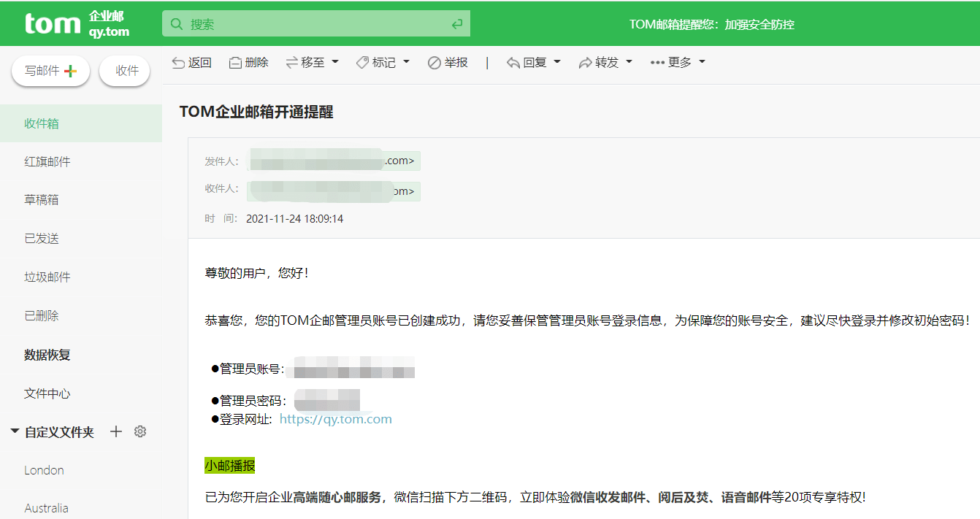Click the Compose mail (写邮件) button
This screenshot has width=980, height=519.
pos(50,70)
